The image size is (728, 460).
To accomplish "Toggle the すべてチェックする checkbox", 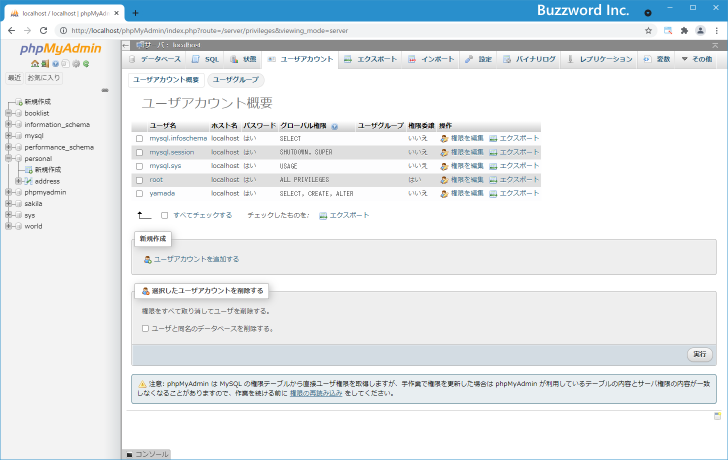I will point(164,215).
